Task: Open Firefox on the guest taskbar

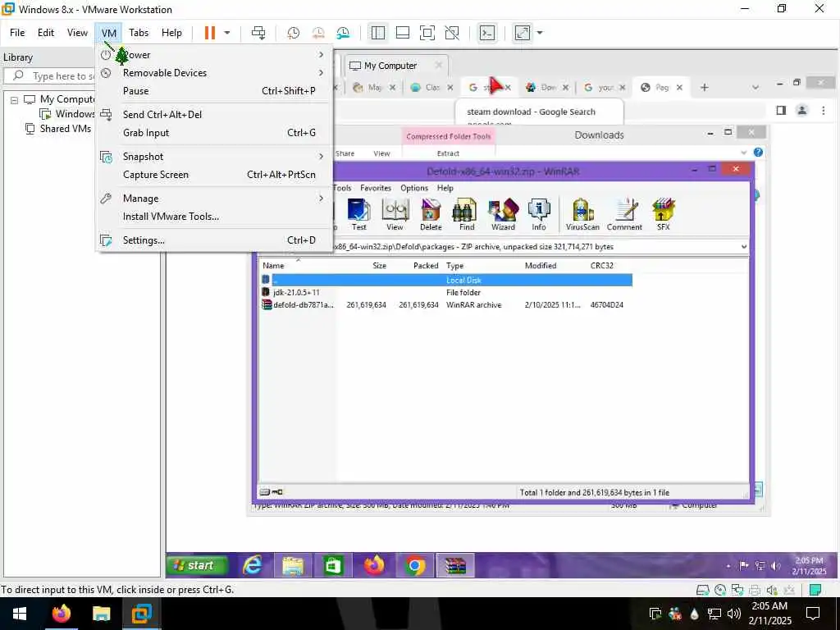Action: click(x=374, y=566)
